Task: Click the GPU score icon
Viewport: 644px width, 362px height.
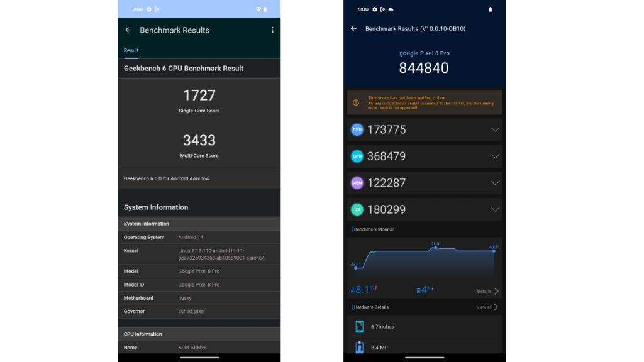Action: [x=357, y=156]
